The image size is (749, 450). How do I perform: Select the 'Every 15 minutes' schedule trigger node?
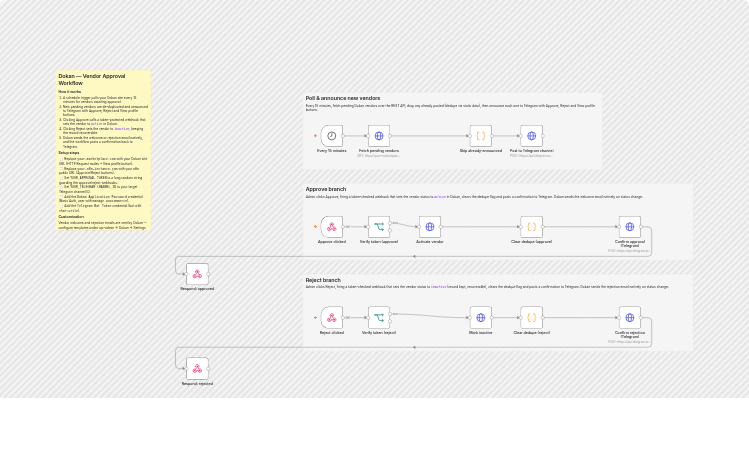click(332, 136)
